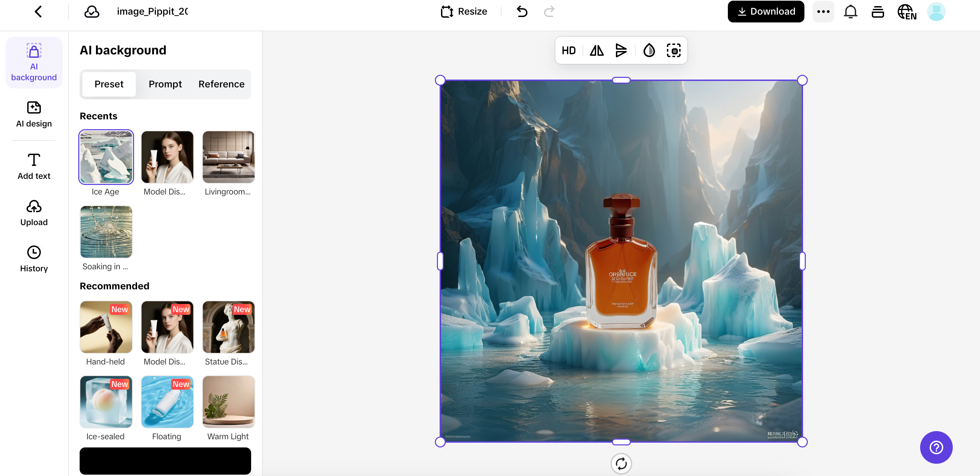The image size is (980, 476).
Task: View the edit History panel
Action: 33,259
